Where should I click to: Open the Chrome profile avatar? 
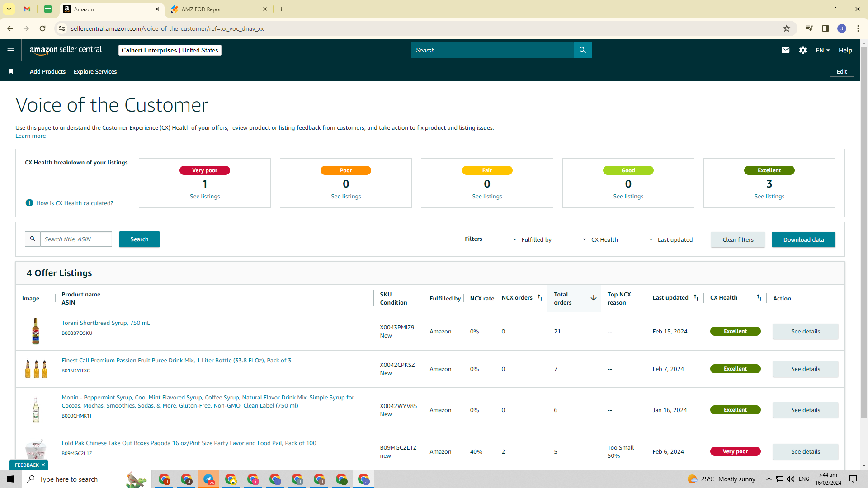point(842,28)
